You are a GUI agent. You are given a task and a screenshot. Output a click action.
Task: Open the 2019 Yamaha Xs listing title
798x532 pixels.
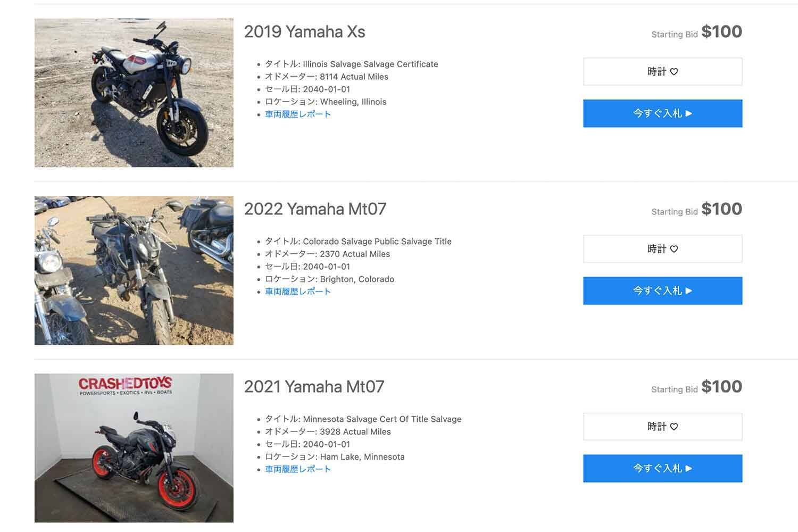[304, 32]
